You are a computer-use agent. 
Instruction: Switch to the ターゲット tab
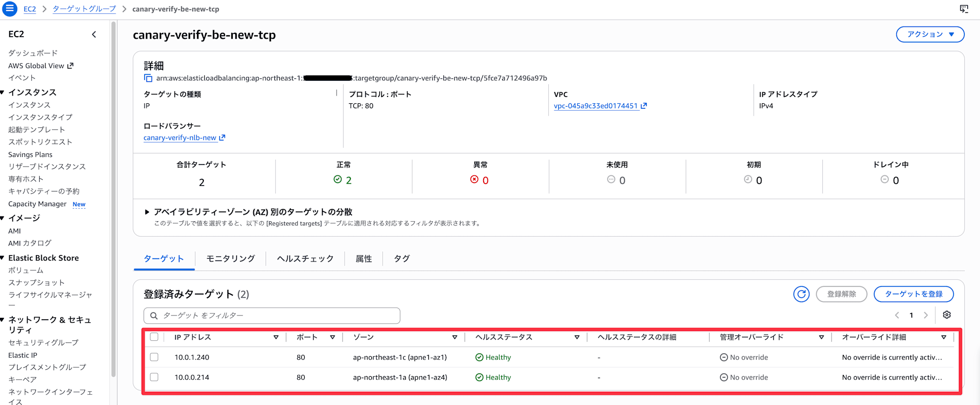(164, 259)
